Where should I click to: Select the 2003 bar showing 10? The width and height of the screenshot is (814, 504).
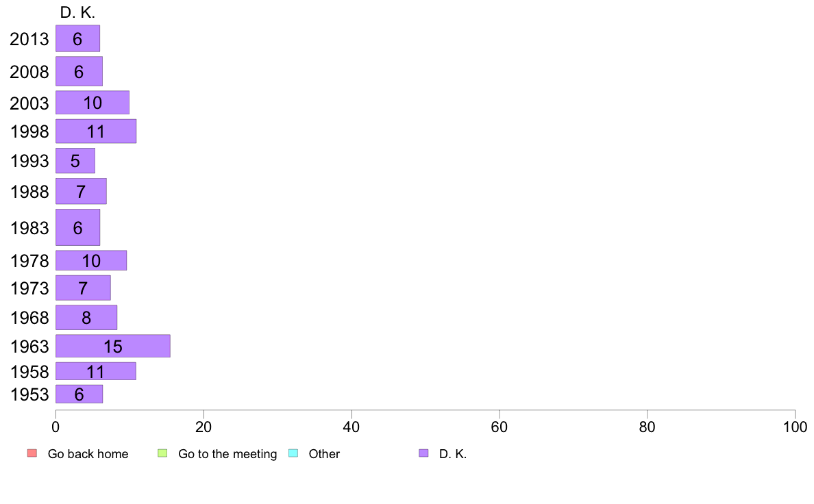tap(92, 102)
